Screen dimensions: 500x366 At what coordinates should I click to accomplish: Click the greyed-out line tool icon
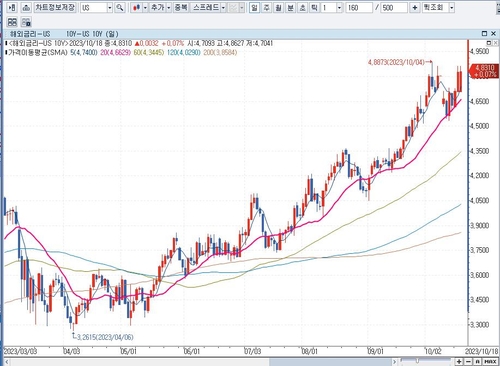pyautogui.click(x=233, y=7)
